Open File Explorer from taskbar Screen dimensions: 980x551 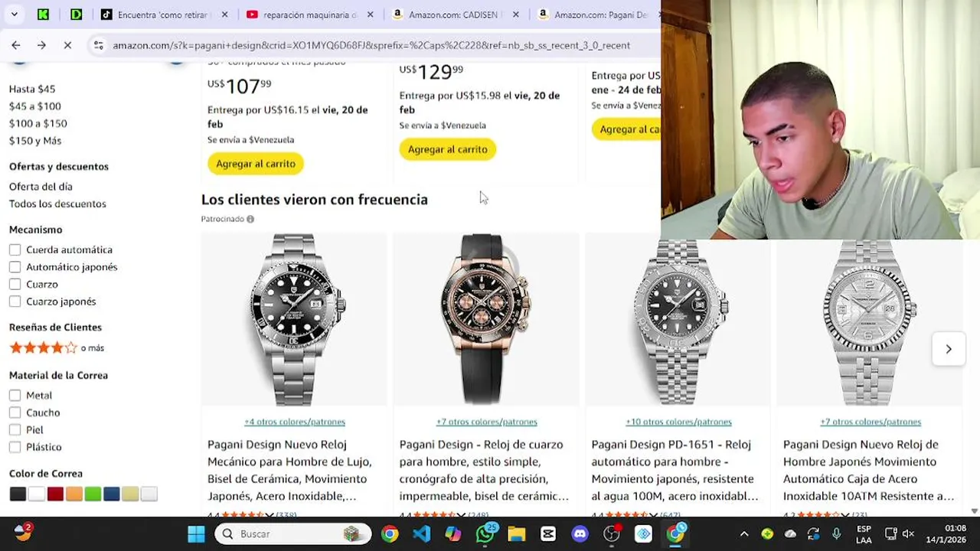click(517, 533)
